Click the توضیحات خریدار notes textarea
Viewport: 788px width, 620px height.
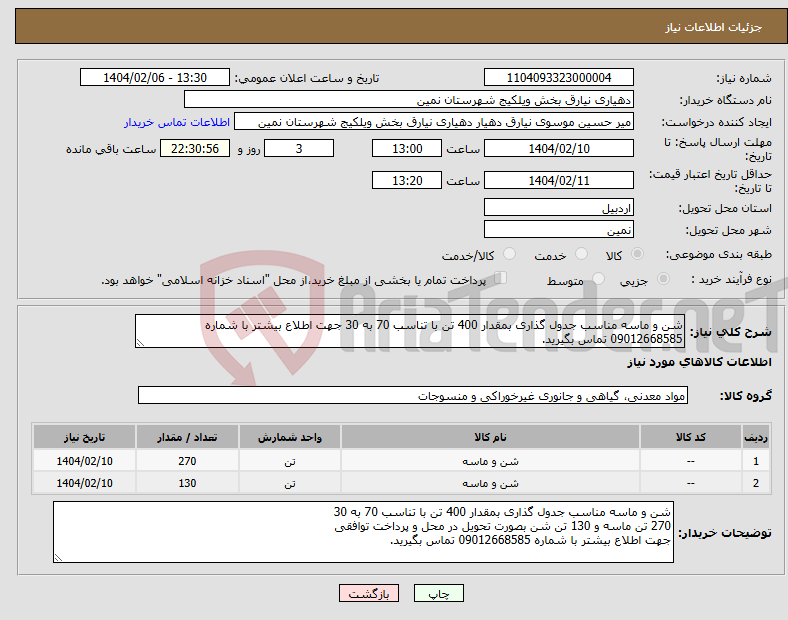tap(363, 532)
